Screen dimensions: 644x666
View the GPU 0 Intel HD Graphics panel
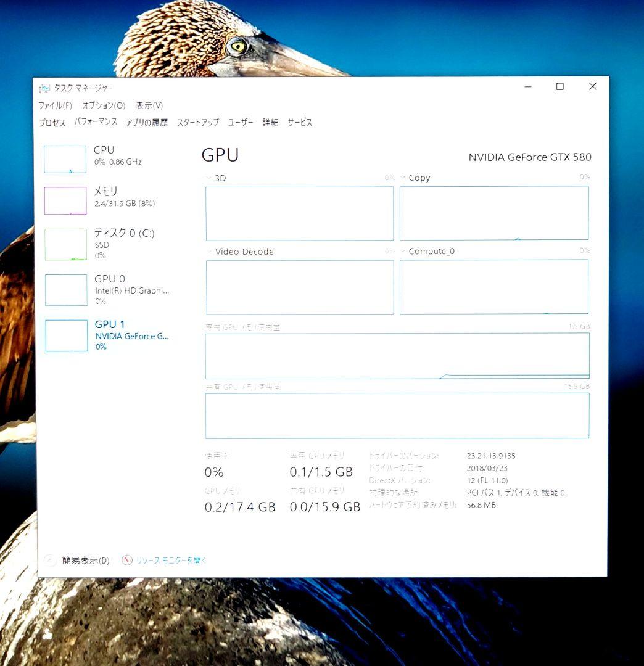point(65,289)
